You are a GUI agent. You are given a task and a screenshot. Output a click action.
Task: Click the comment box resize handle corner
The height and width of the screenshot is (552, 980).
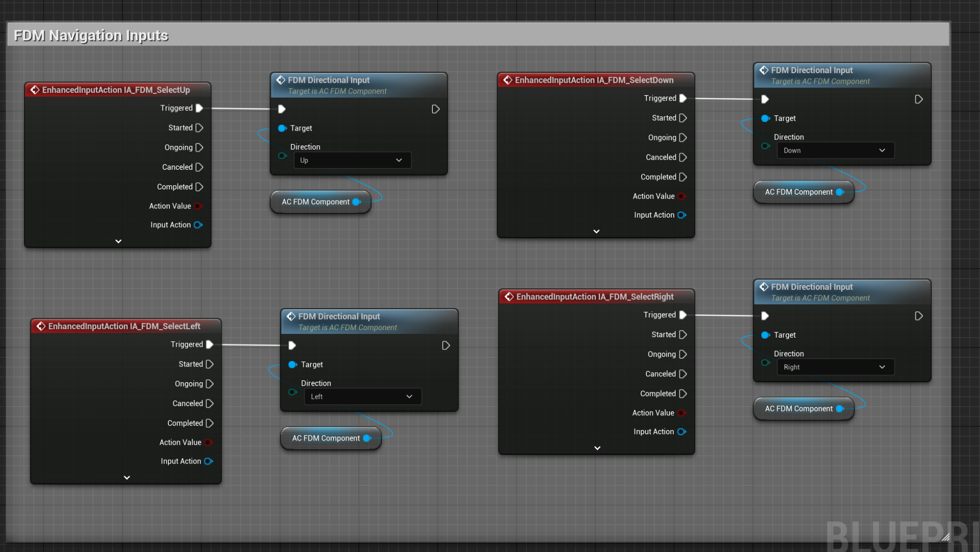(x=946, y=537)
